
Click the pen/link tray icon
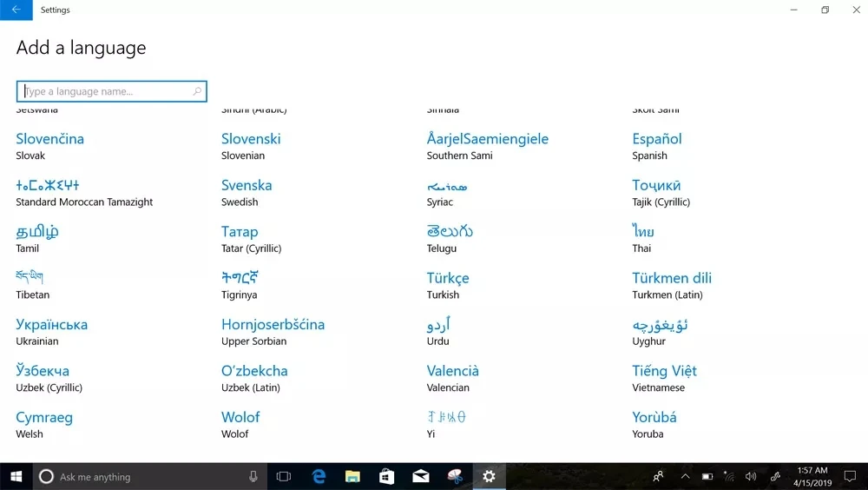pyautogui.click(x=775, y=477)
